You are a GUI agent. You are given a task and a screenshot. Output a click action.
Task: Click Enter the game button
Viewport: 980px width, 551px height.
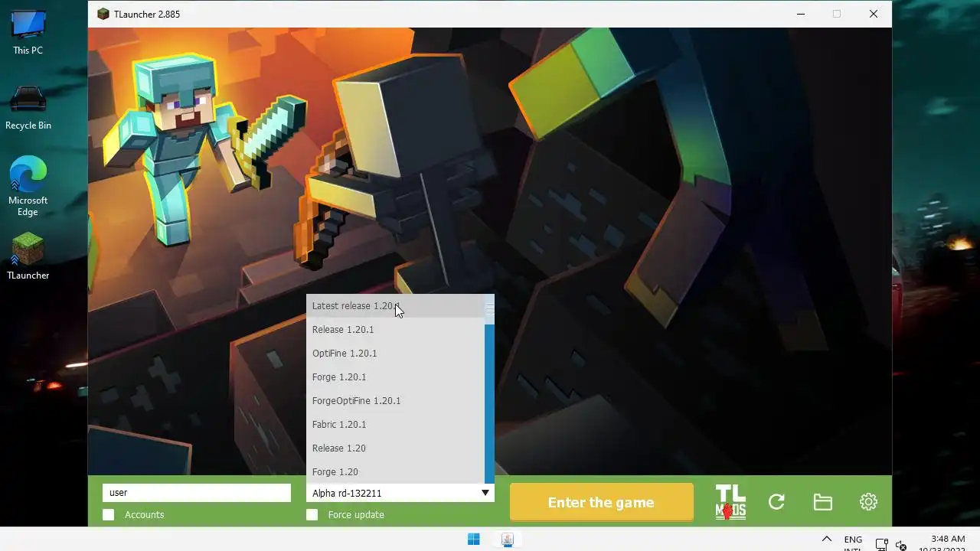(x=601, y=503)
